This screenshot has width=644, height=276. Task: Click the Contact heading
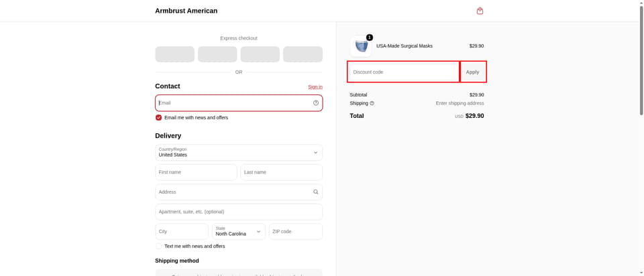click(x=168, y=86)
